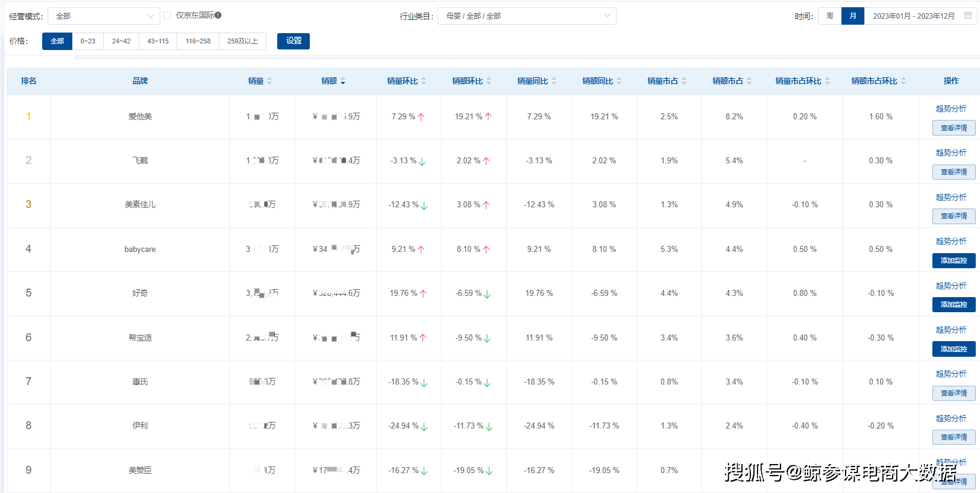Screen dimensions: 980x493
Task: Expand the 行业类目 母婴/全部/全部 dropdown
Action: [x=527, y=16]
